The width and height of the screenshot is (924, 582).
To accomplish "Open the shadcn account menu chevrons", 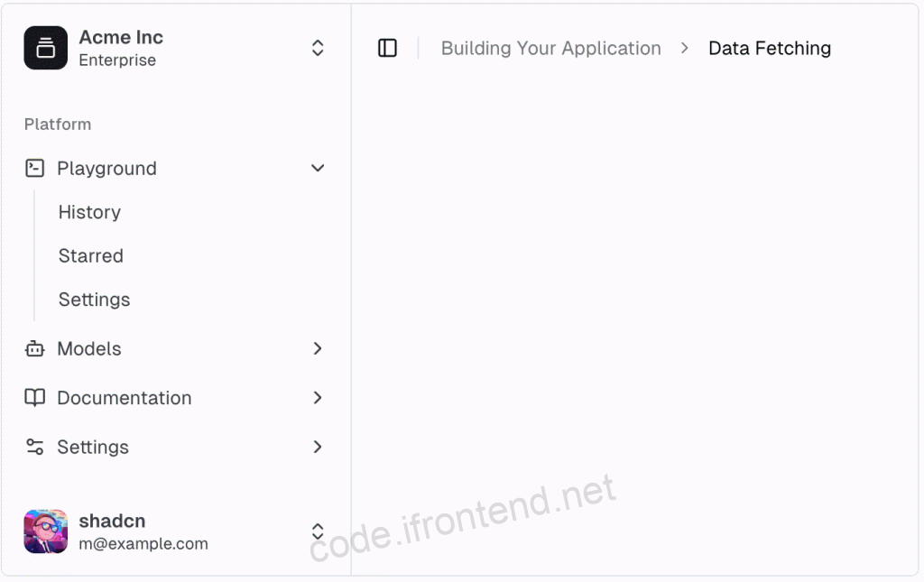I will (318, 531).
